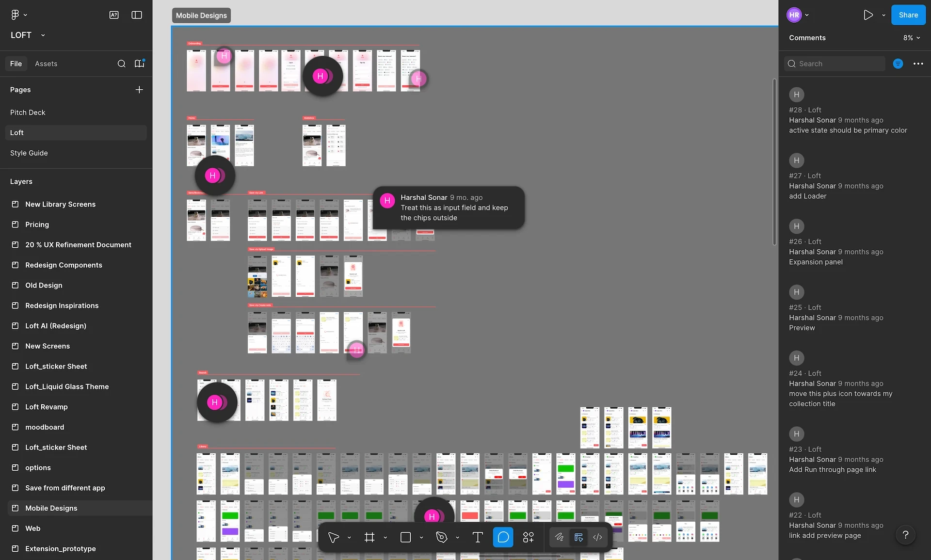Select the Rectangle shape tool

point(406,537)
